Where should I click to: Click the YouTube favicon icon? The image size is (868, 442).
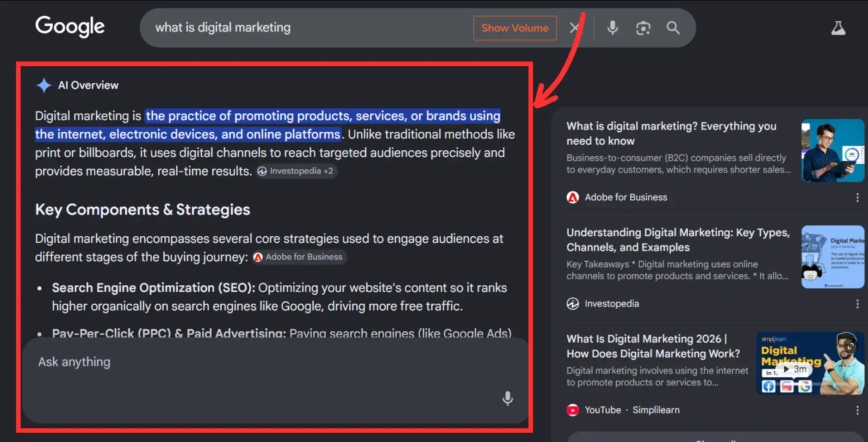click(x=573, y=410)
